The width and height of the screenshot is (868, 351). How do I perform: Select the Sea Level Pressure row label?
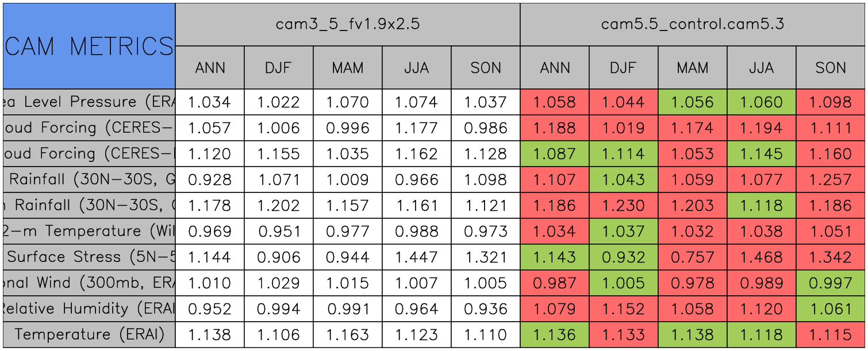(89, 102)
